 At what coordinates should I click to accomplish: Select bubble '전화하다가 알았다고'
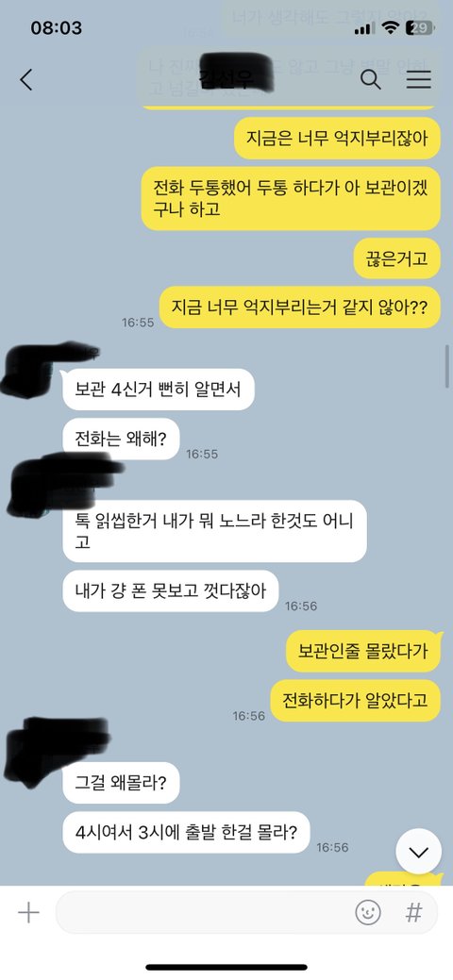pos(356,700)
